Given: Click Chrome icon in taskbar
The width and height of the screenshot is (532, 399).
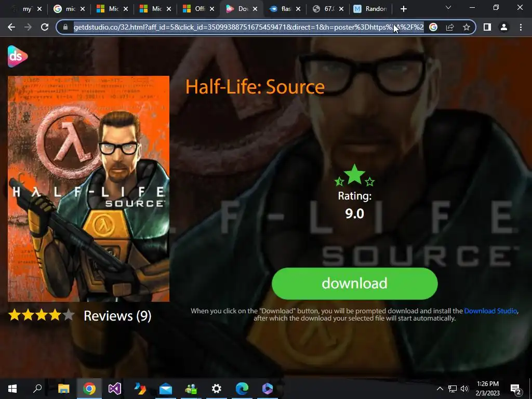Looking at the screenshot, I should pos(89,389).
